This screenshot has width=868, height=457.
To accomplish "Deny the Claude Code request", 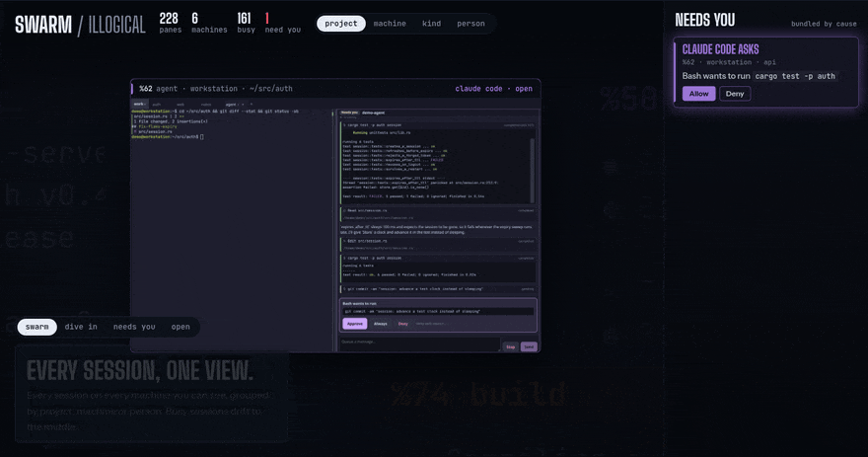I will tap(735, 94).
